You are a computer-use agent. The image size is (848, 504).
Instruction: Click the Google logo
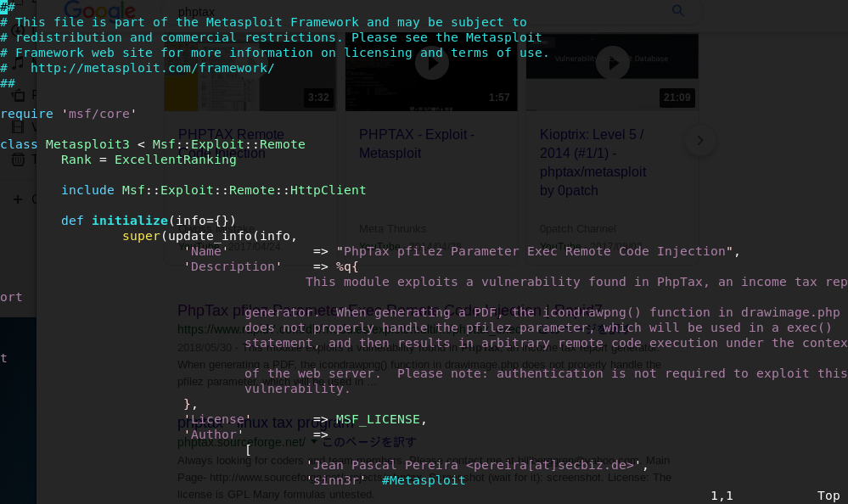99,11
